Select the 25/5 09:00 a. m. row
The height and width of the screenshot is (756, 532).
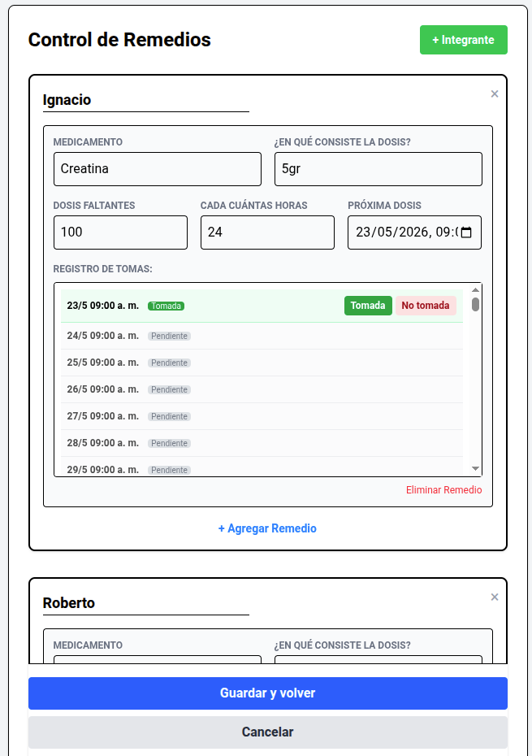262,363
